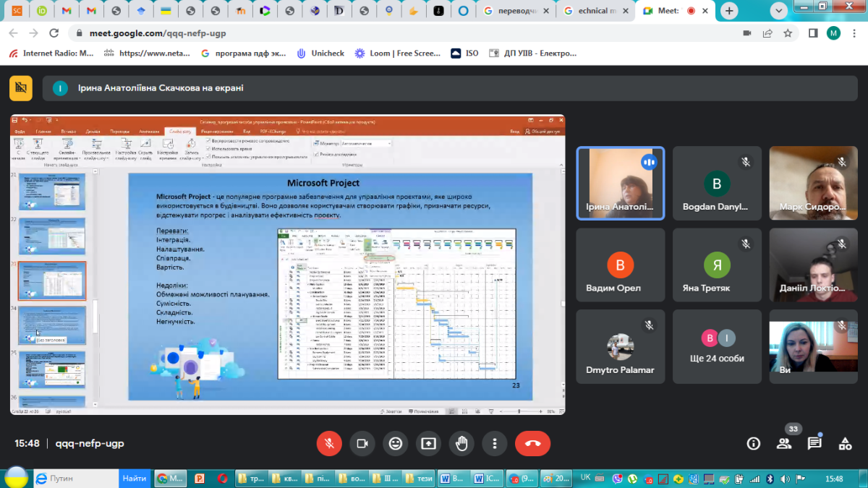Open meeting details info icon
Viewport: 868px width, 488px height.
pyautogui.click(x=754, y=443)
